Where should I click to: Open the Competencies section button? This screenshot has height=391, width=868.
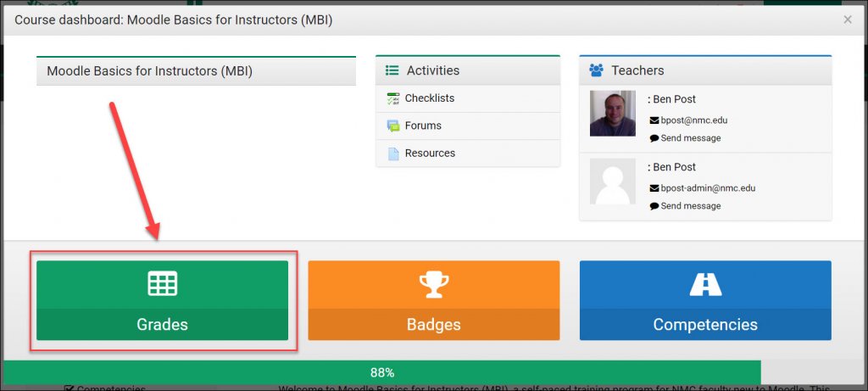click(705, 300)
